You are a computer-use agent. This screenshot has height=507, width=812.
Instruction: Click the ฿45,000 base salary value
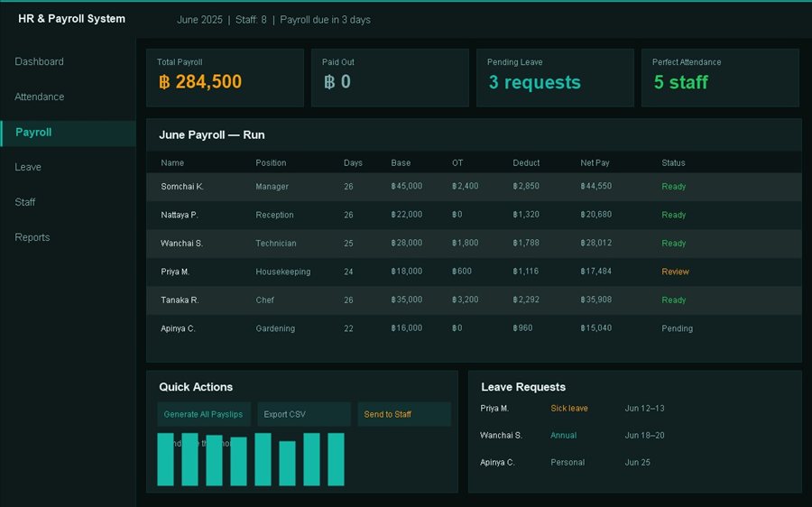(x=407, y=186)
